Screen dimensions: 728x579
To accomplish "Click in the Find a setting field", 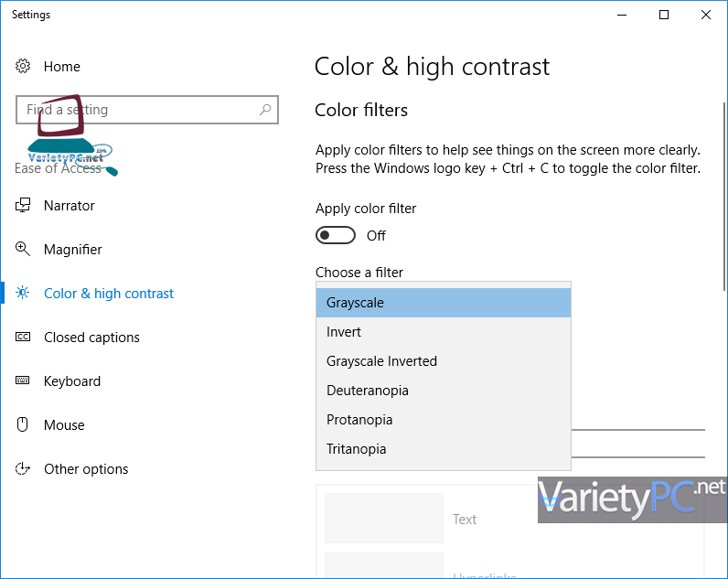I will click(137, 110).
